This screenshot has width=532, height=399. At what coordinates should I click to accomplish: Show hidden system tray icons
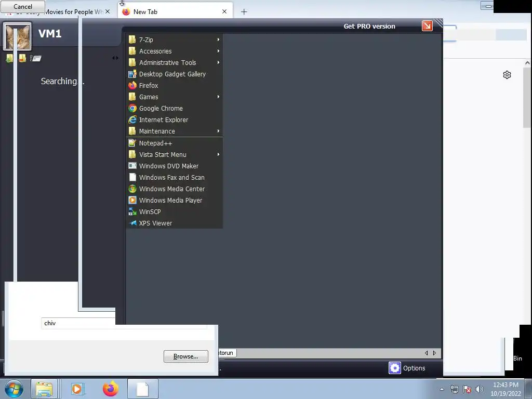[x=442, y=389]
